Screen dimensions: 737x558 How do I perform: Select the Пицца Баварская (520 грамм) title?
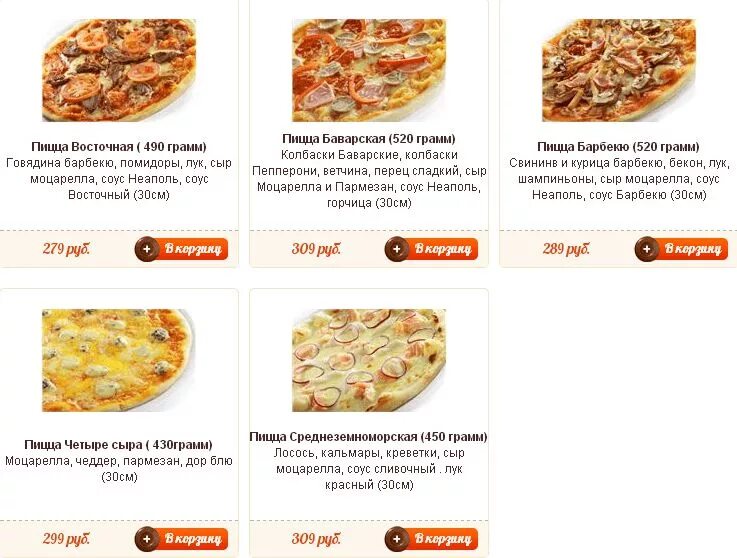(369, 139)
